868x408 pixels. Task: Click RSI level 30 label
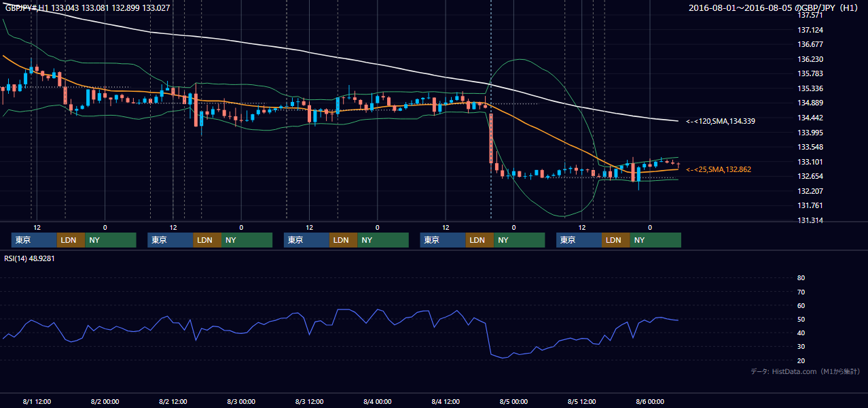coord(801,347)
